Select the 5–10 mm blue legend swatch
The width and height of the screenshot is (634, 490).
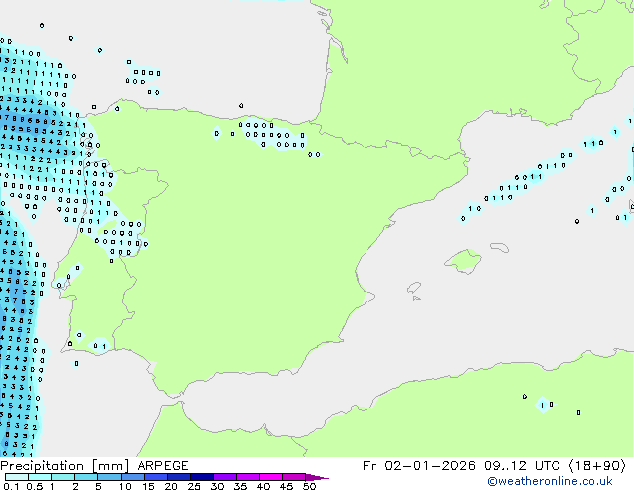109,477
